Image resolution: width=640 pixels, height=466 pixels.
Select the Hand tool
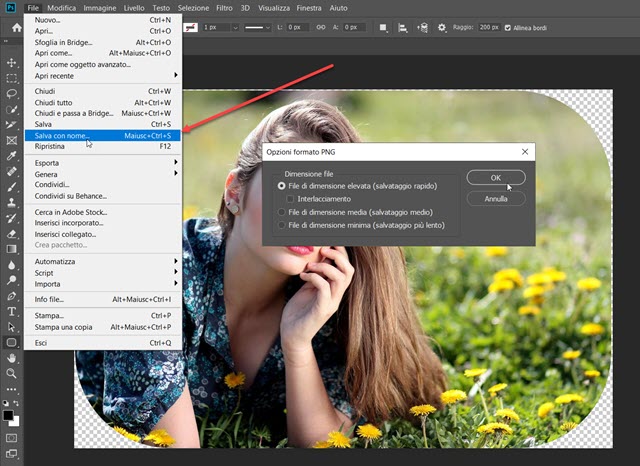11,358
